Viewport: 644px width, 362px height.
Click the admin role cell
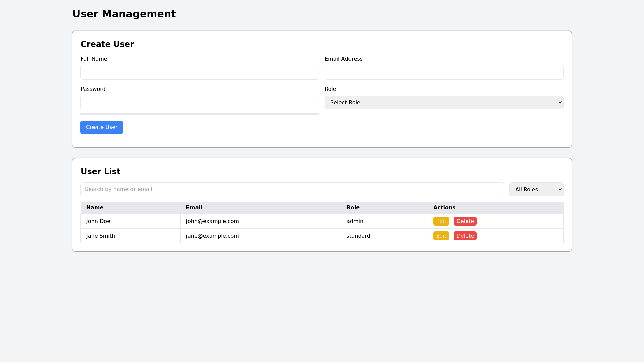pos(355,221)
